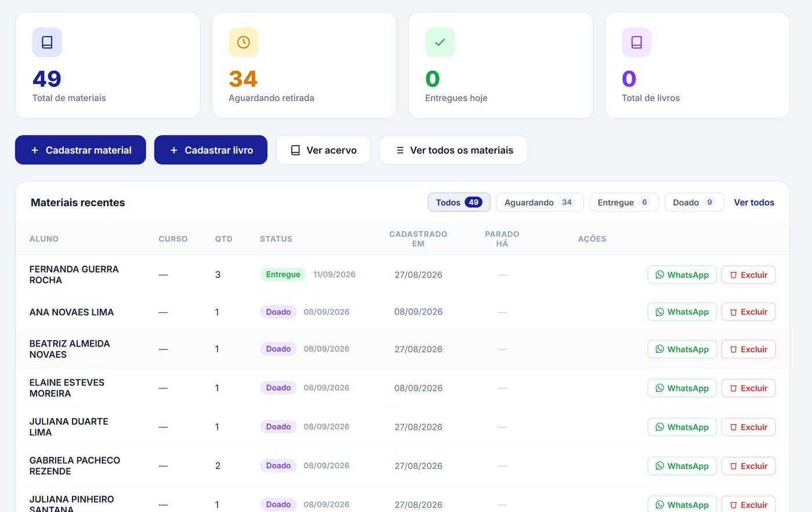The image size is (812, 512).
Task: Show only Entregue materials
Action: point(624,202)
